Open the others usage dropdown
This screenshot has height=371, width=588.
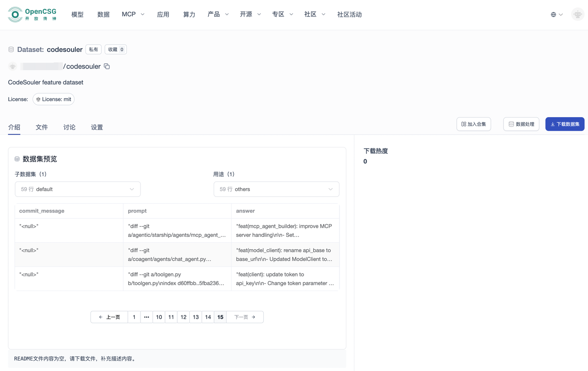click(x=276, y=189)
